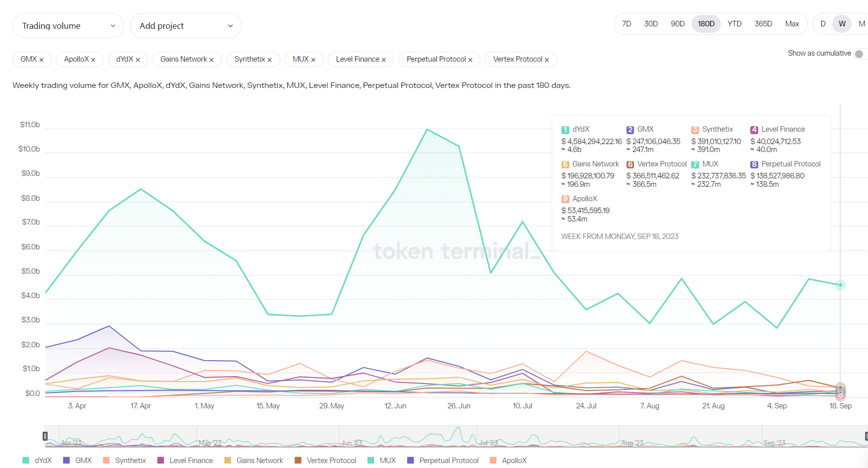Screen dimensions: 868x468
Task: Click the $ 4,584,294,222.16 dYdX value
Action: 591,142
